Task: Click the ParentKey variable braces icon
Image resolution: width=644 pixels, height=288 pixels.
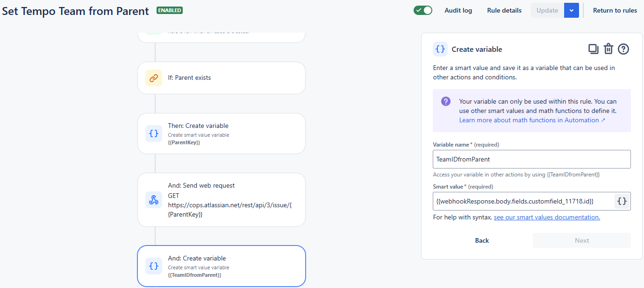Action: click(x=153, y=133)
